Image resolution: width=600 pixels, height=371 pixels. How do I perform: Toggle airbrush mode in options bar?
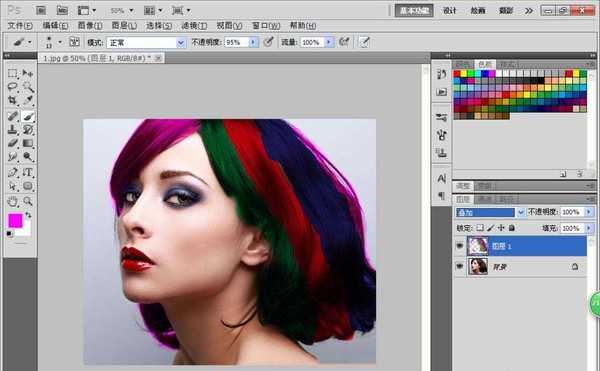(x=344, y=42)
